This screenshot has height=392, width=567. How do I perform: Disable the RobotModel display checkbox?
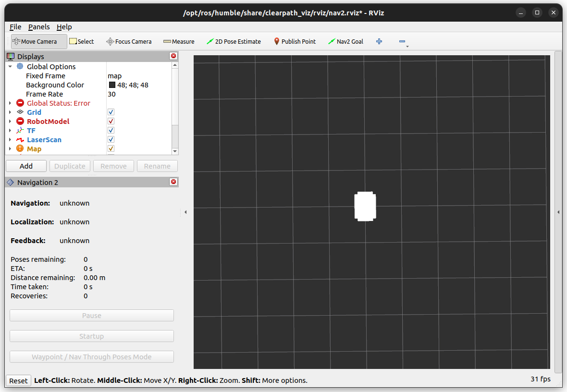(x=111, y=122)
